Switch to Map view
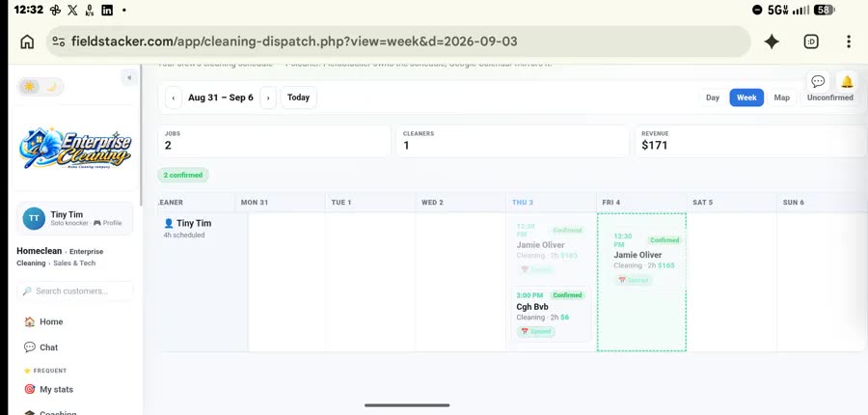 (x=781, y=97)
